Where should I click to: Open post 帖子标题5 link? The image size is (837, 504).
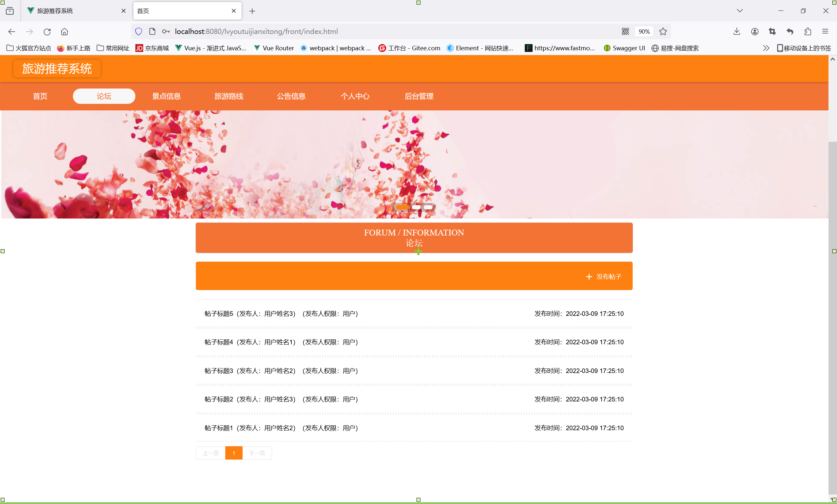click(219, 314)
